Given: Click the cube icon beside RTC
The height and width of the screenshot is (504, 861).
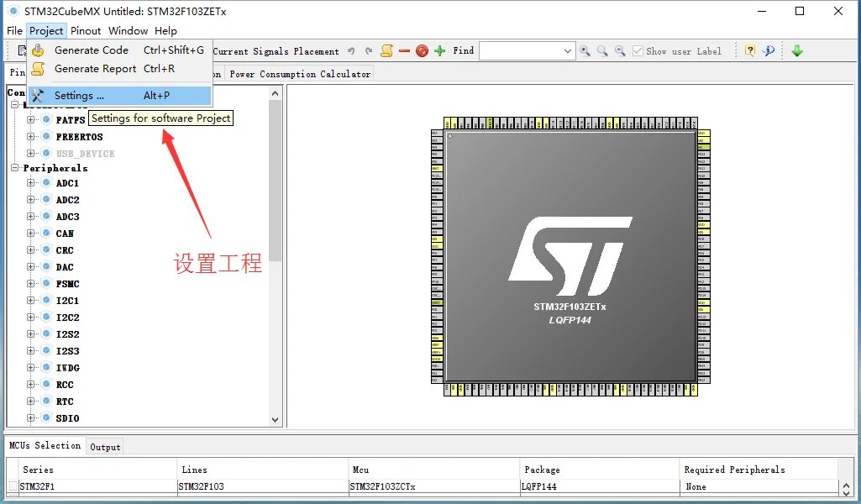Looking at the screenshot, I should tap(47, 402).
